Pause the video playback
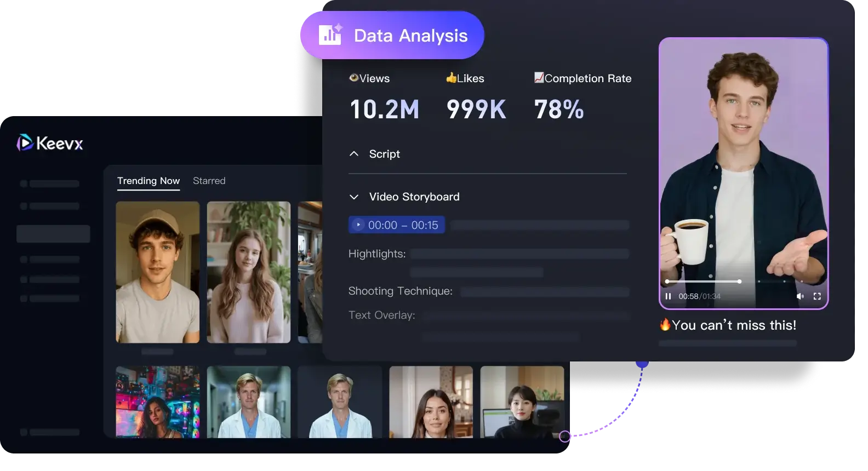The height and width of the screenshot is (471, 868). [668, 296]
